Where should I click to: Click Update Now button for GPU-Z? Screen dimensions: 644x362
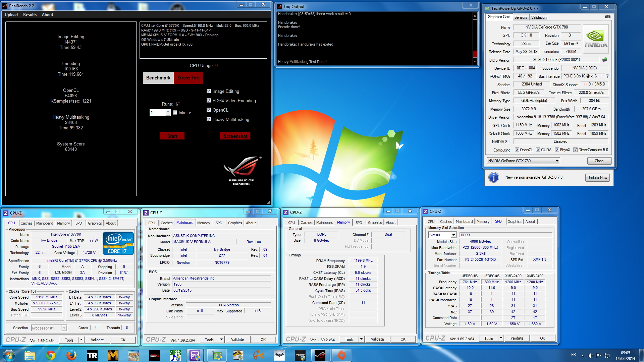click(x=597, y=178)
